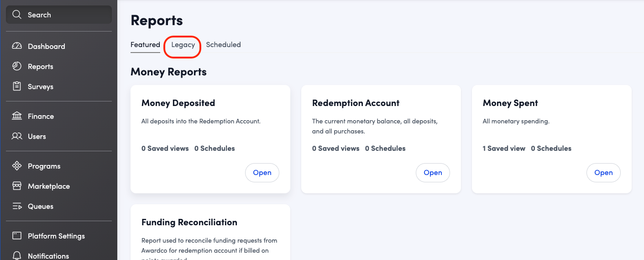This screenshot has height=260, width=644.
Task: Click the Dashboard gauge icon
Action: tap(17, 46)
